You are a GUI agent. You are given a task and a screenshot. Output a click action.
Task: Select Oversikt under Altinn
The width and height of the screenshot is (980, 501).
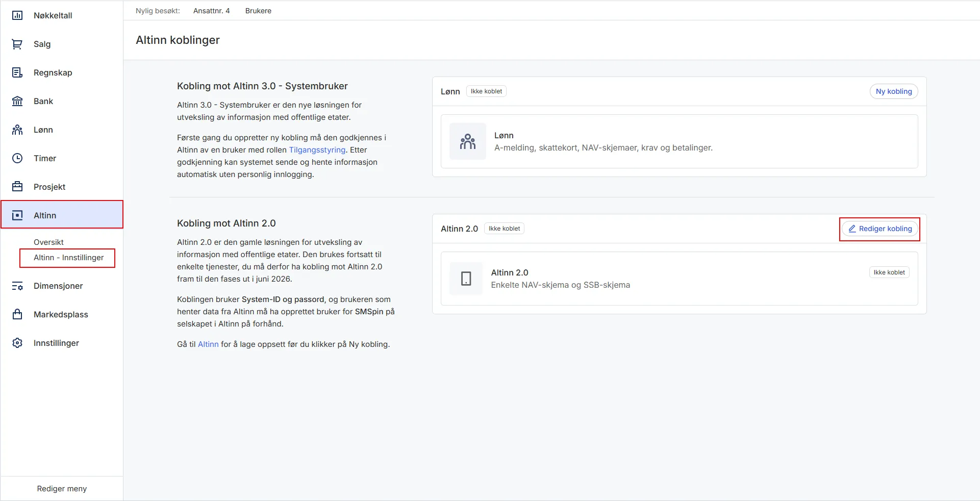(48, 242)
